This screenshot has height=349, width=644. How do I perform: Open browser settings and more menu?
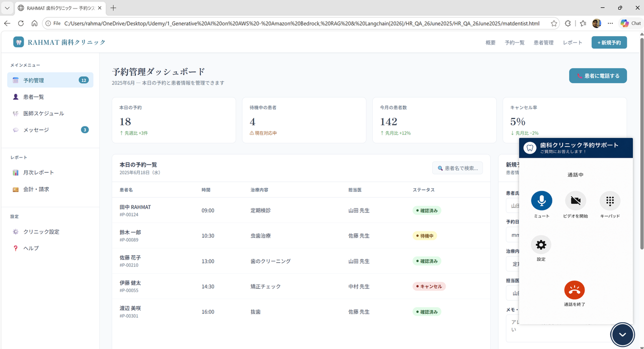[610, 23]
